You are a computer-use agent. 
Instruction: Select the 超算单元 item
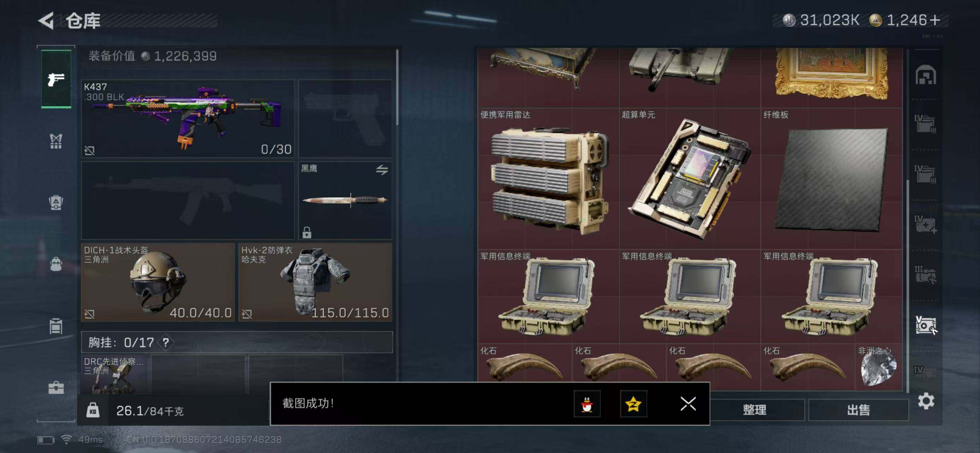click(690, 178)
